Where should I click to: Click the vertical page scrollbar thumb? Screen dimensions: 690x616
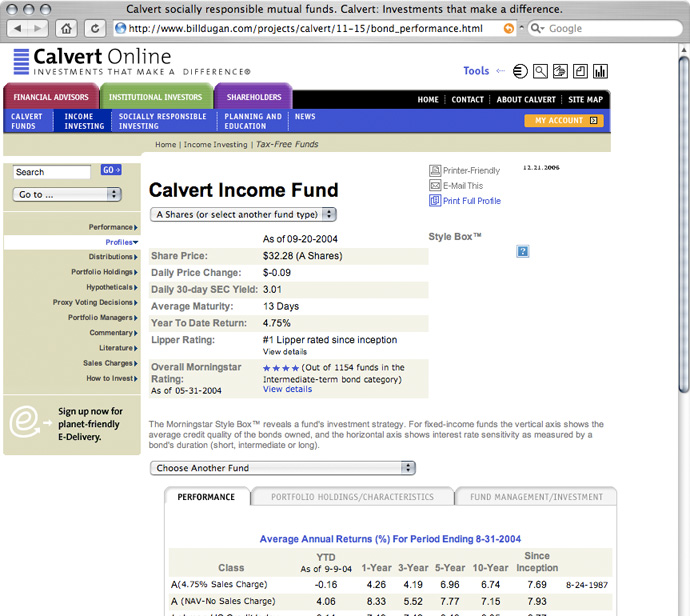683,224
